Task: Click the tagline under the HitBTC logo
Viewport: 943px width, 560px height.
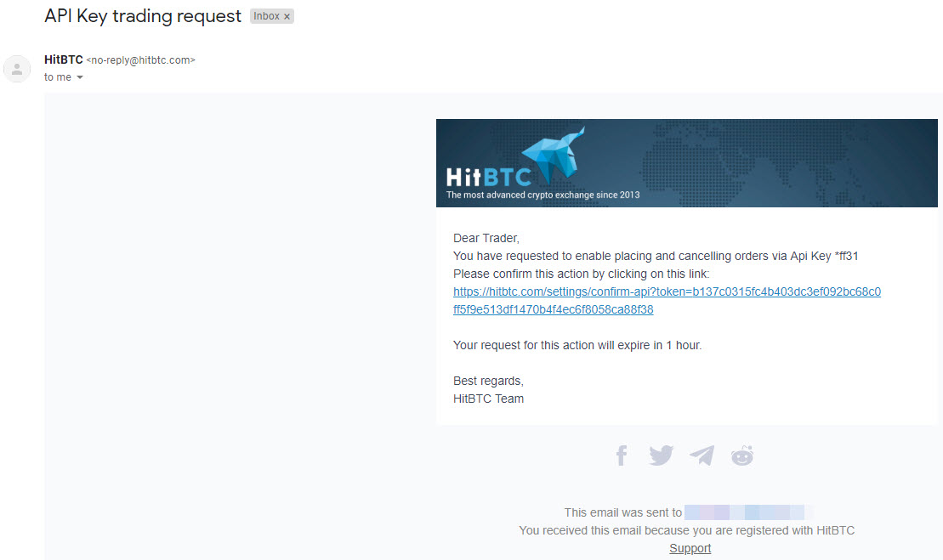Action: [543, 194]
